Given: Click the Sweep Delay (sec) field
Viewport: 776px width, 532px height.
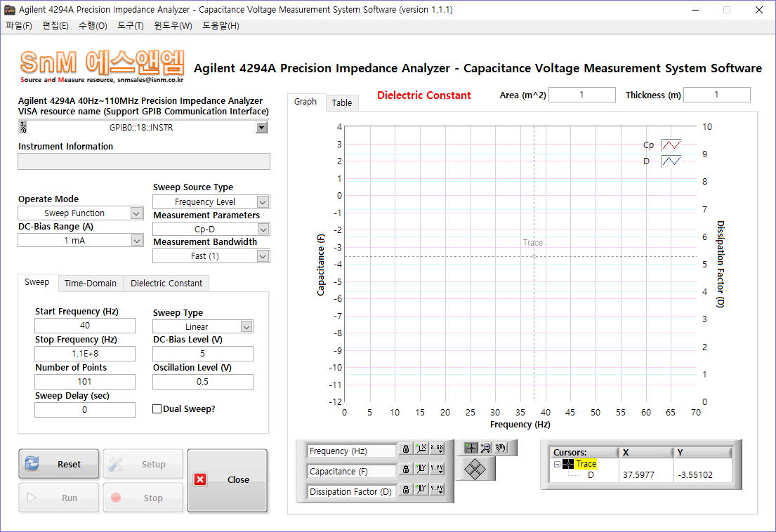Looking at the screenshot, I should pos(85,410).
